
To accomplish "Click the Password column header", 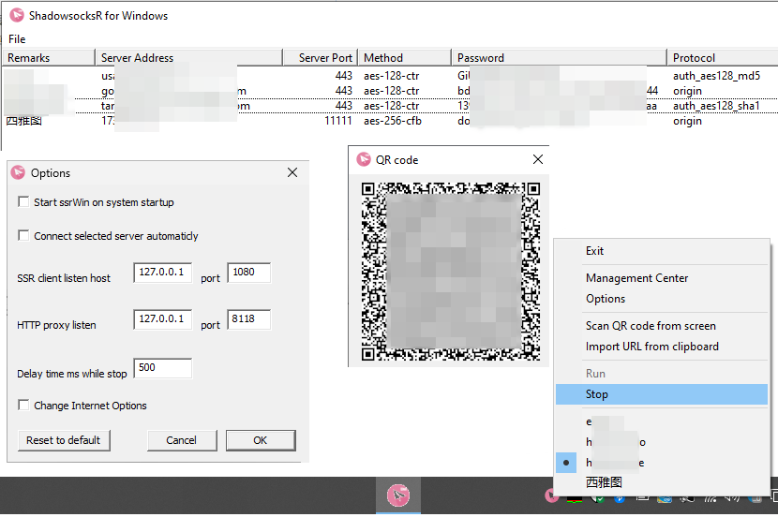I will tap(560, 57).
